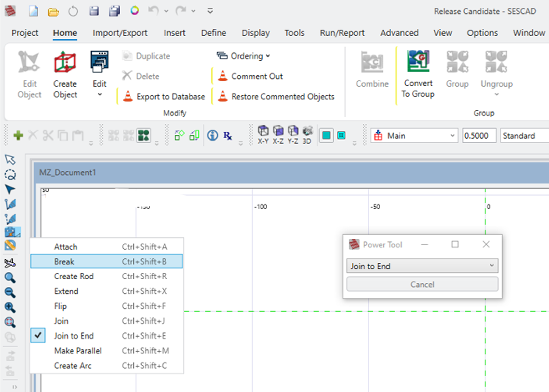Click the refresh circular arrow icon
This screenshot has height=392, width=549.
click(73, 11)
